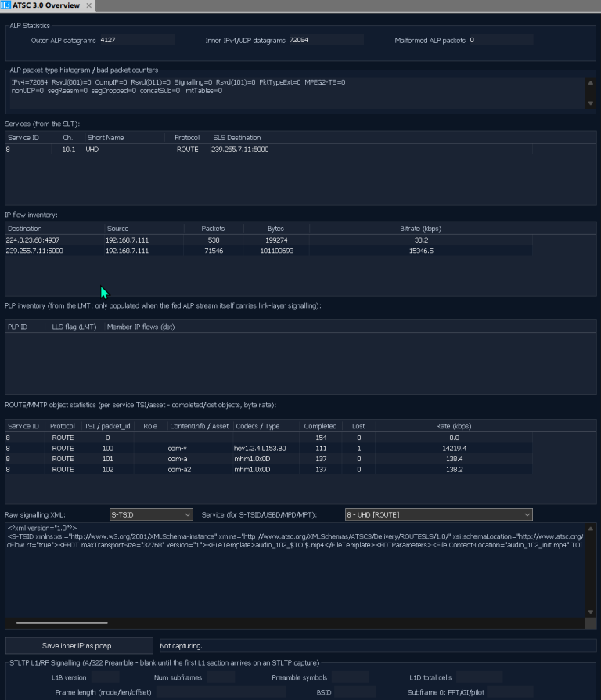Click the XML viewer horizontal scrollbar thumb
601x700 pixels.
click(62, 622)
